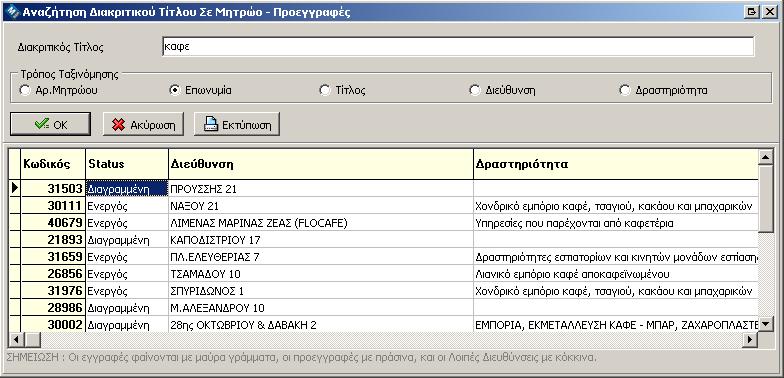Viewport: 784px width, 378px height.
Task: Select code cell 31503
Action: tap(53, 189)
